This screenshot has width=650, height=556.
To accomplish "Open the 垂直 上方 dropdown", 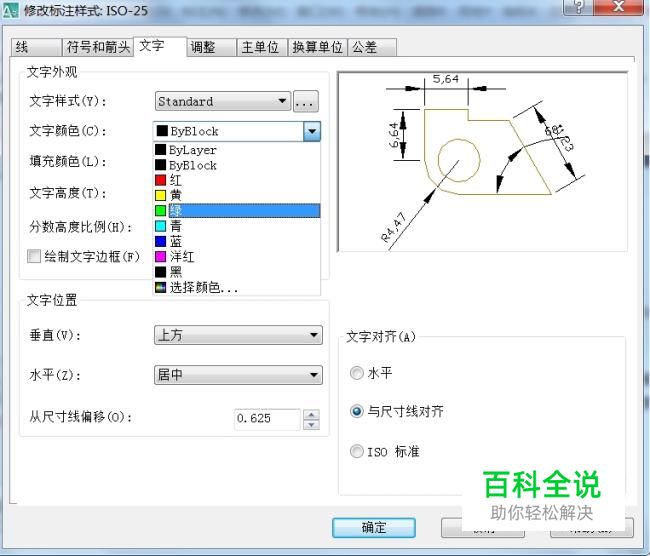I will click(x=238, y=335).
